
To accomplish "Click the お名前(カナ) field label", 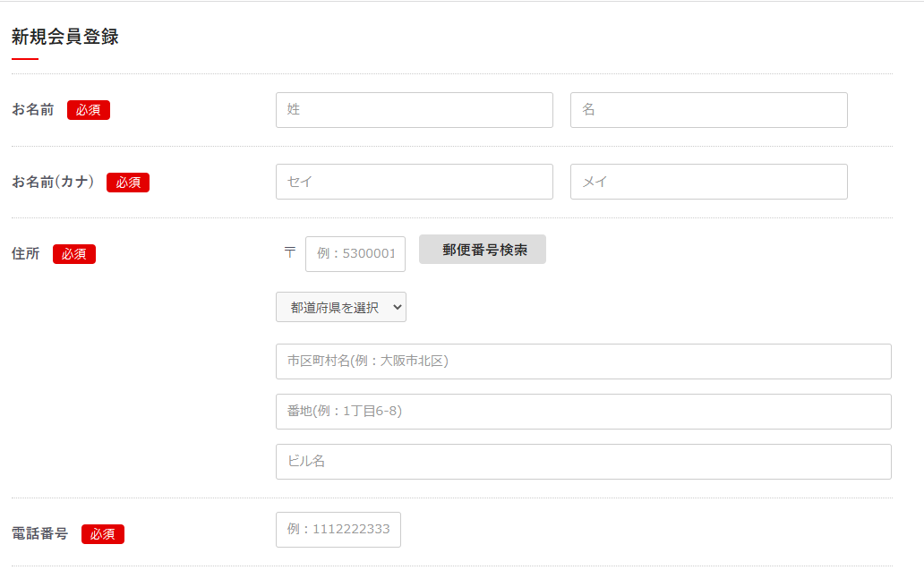I will tap(53, 183).
